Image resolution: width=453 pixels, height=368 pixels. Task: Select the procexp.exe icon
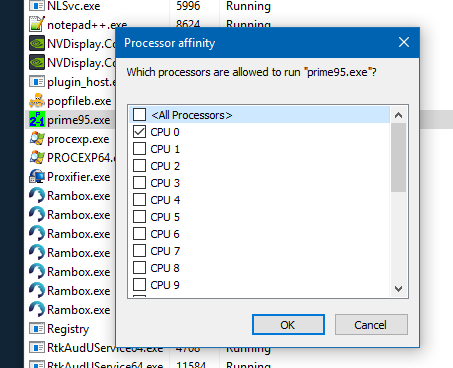tap(37, 139)
